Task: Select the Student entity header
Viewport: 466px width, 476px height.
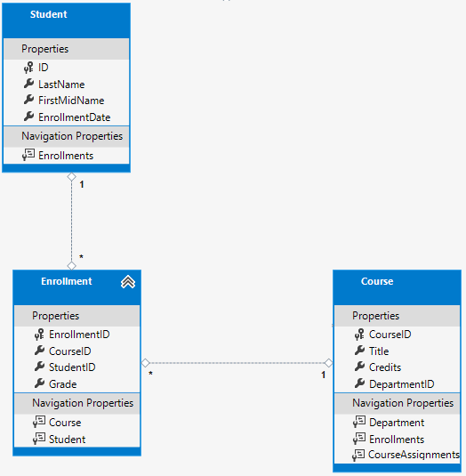Action: 67,20
